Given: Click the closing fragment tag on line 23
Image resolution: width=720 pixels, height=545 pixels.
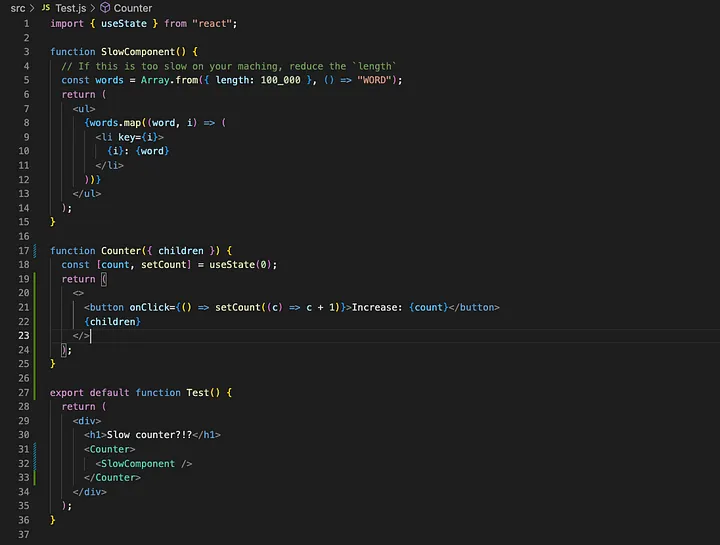Looking at the screenshot, I should click(81, 336).
